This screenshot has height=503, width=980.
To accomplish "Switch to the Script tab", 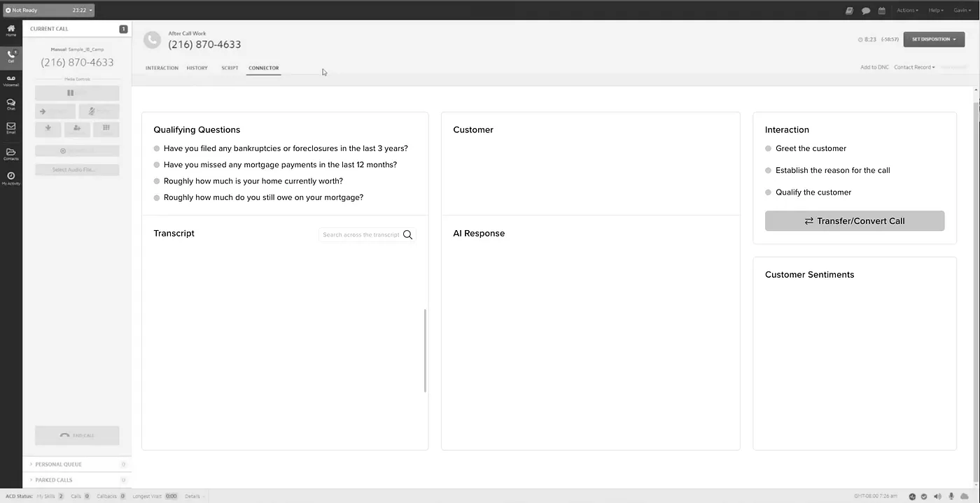I will point(230,68).
